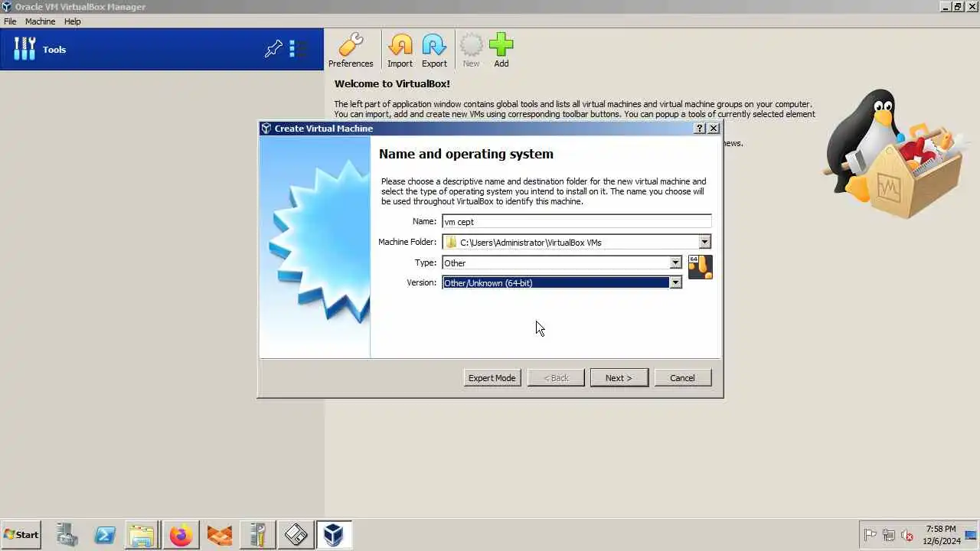Close the Create Virtual Machine dialog
980x551 pixels.
tap(714, 129)
